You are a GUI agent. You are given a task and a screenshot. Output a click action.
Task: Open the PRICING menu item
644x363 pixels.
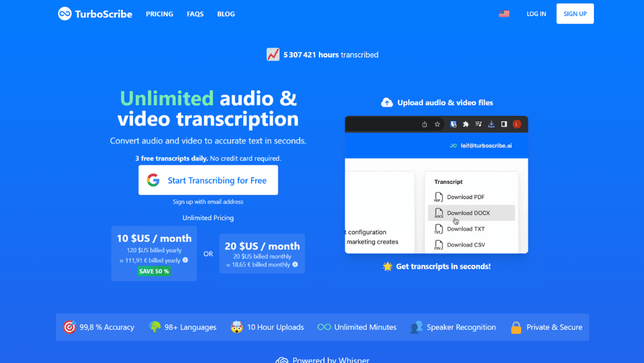click(x=159, y=14)
